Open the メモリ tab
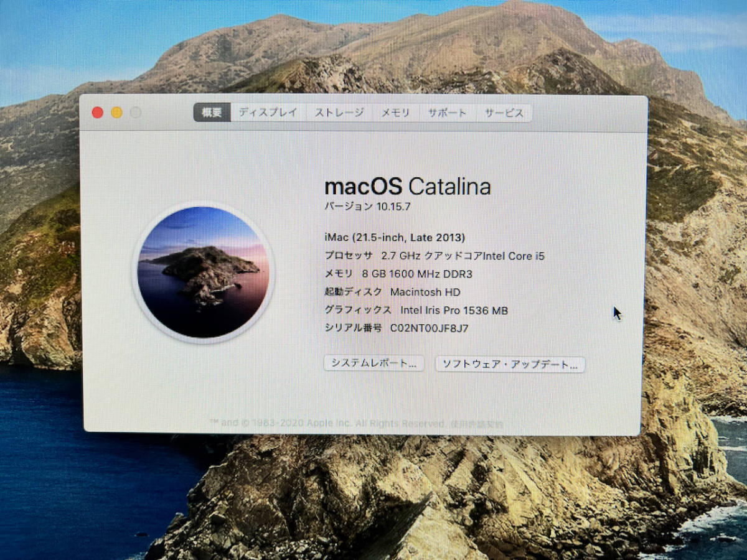Viewport: 747px width, 560px height. 395,113
